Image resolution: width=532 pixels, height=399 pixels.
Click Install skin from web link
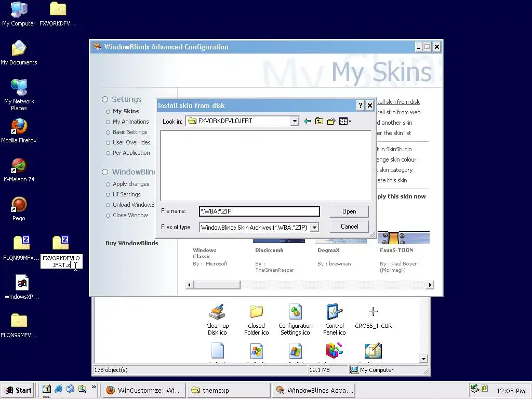398,112
